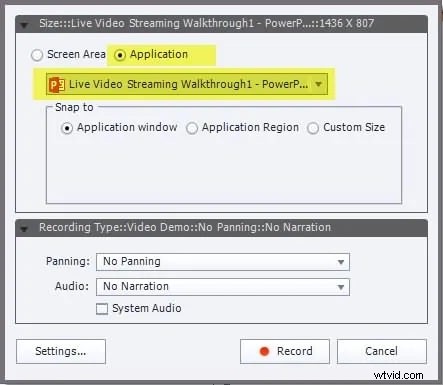Enable the System Audio checkbox
Viewport: 443px width, 385px height.
(x=102, y=309)
